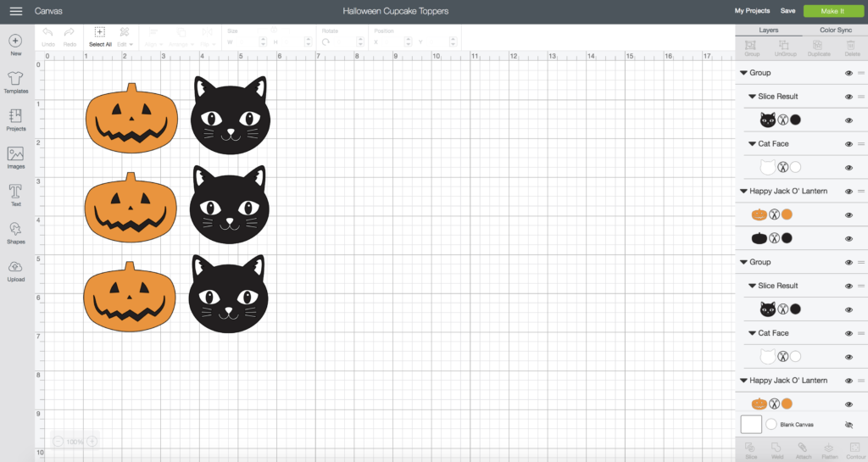The height and width of the screenshot is (462, 868).
Task: Click the size lock aspect icon
Action: point(274,30)
